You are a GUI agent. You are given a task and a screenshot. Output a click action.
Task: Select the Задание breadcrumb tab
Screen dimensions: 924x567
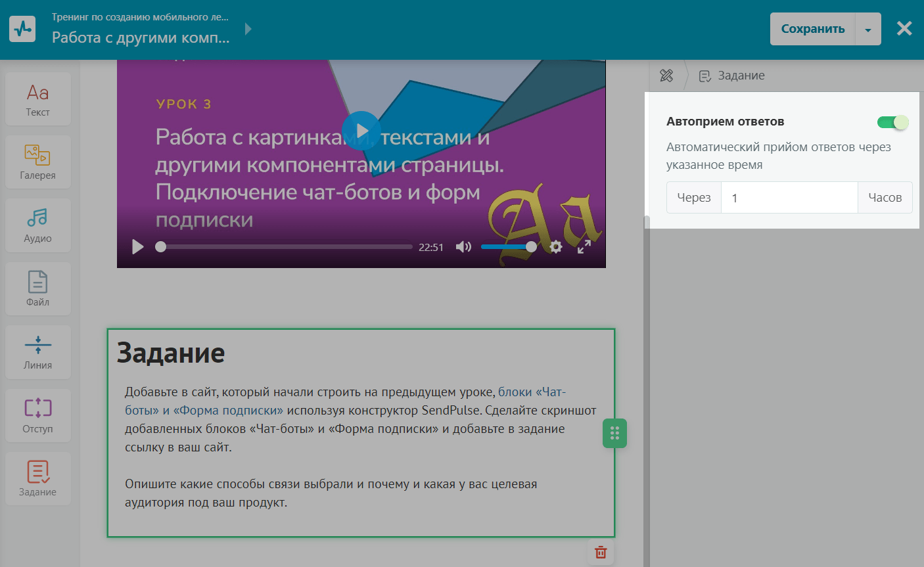click(732, 76)
